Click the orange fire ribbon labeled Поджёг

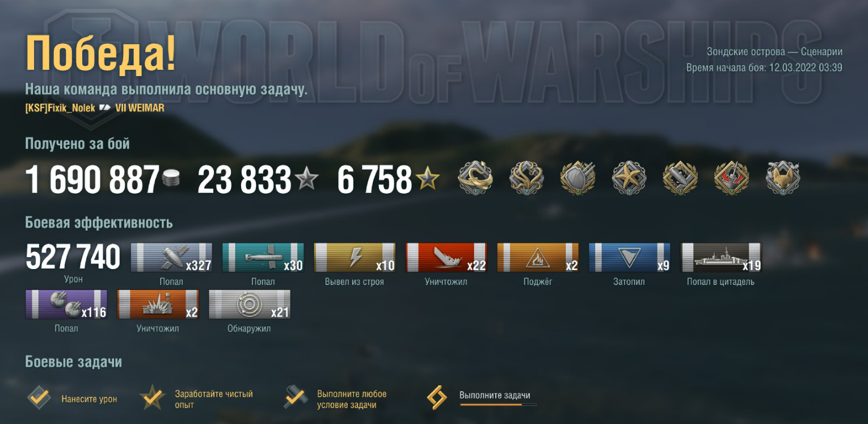coord(538,258)
